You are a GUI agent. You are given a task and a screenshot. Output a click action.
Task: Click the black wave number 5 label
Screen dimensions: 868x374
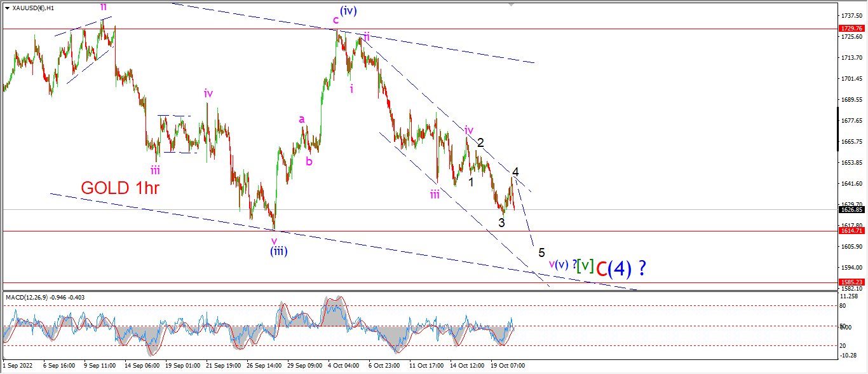pos(541,253)
